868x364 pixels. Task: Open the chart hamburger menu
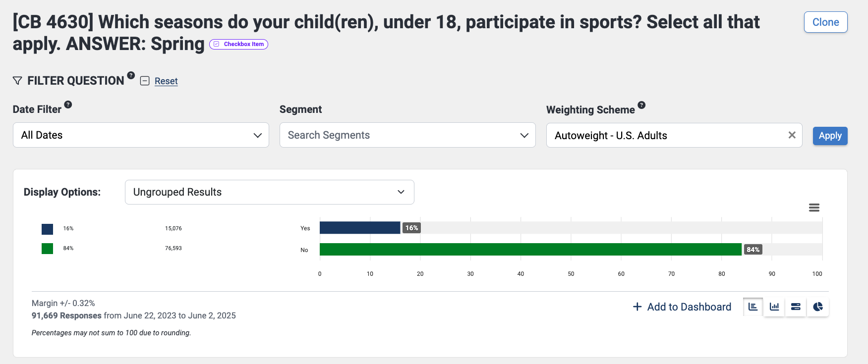click(x=814, y=208)
